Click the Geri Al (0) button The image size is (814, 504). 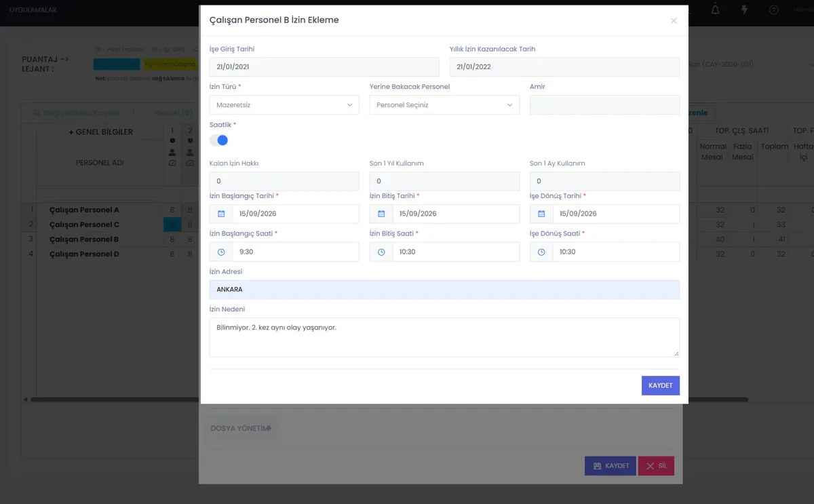(174, 113)
